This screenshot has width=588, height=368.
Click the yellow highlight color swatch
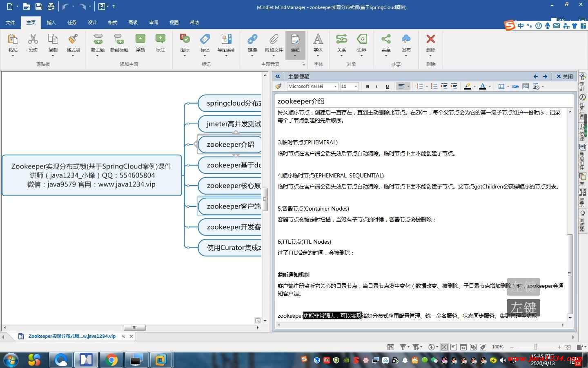(x=468, y=86)
